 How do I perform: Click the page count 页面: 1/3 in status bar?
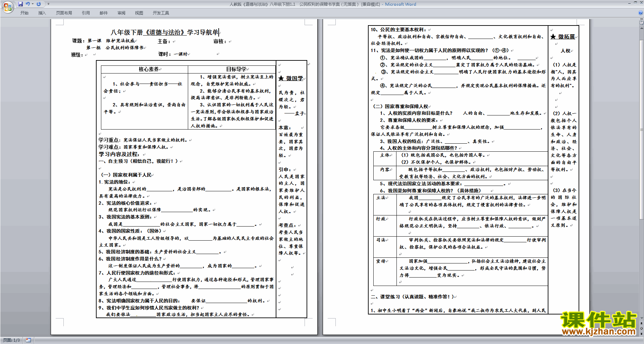point(11,340)
